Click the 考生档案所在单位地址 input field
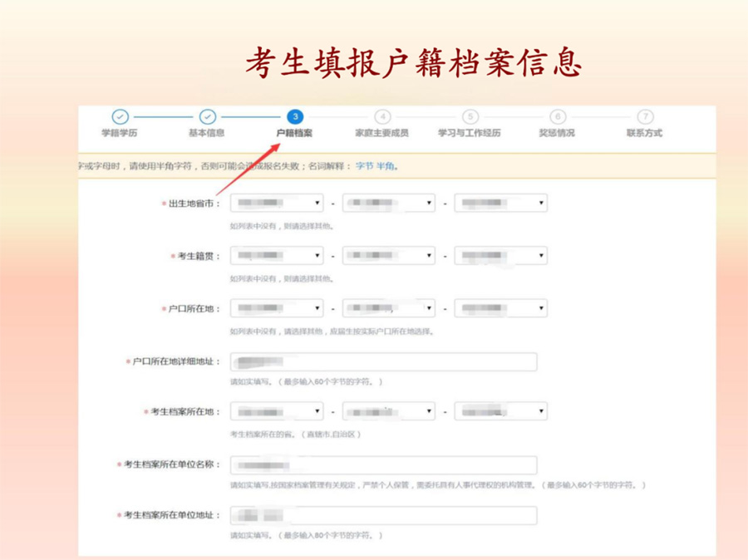This screenshot has height=560, width=748. [383, 515]
